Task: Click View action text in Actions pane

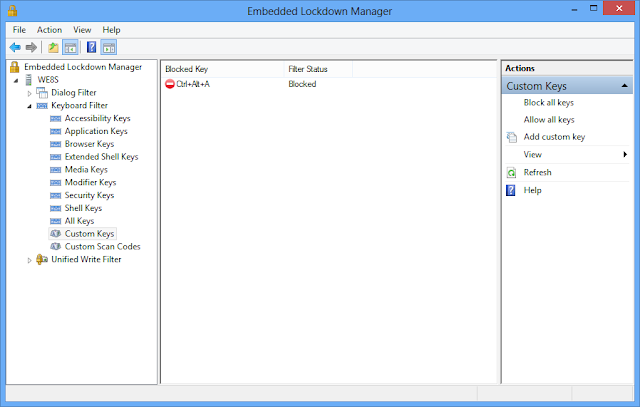Action: tap(533, 155)
